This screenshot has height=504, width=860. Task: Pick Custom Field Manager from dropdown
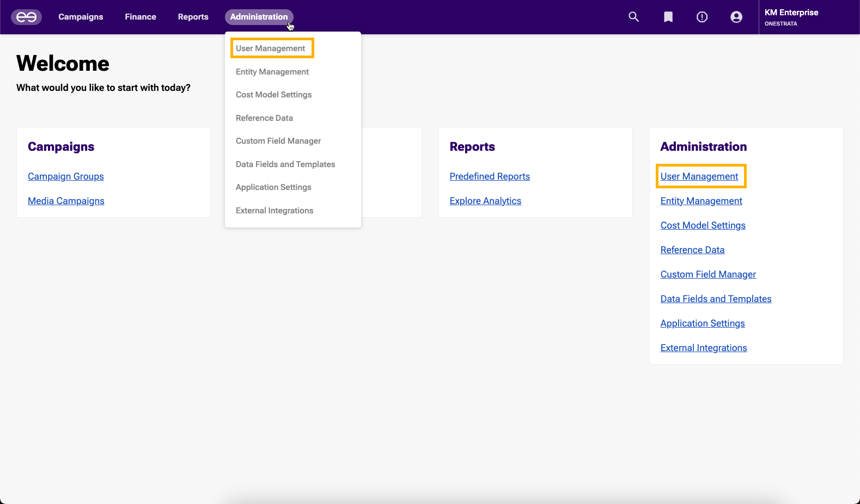(x=278, y=141)
